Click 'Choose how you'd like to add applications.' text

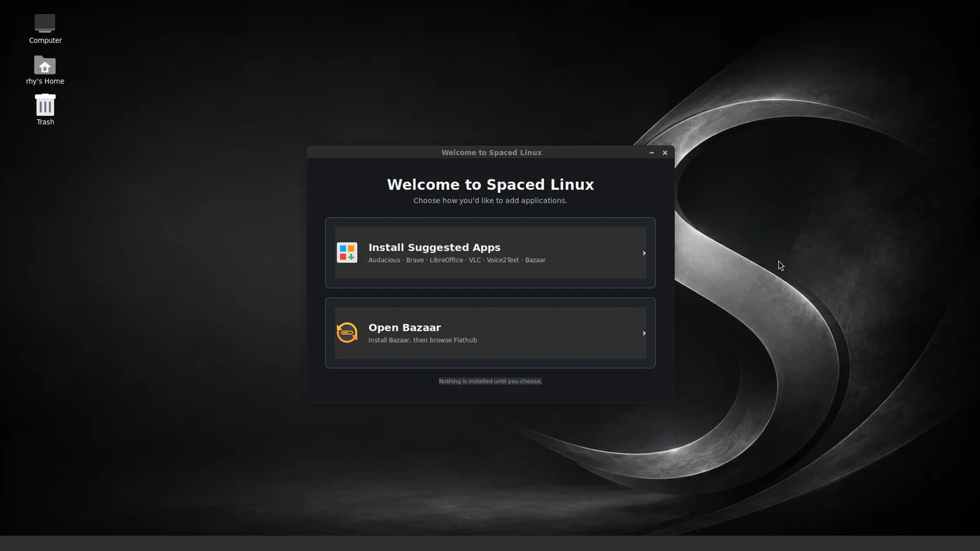point(490,201)
